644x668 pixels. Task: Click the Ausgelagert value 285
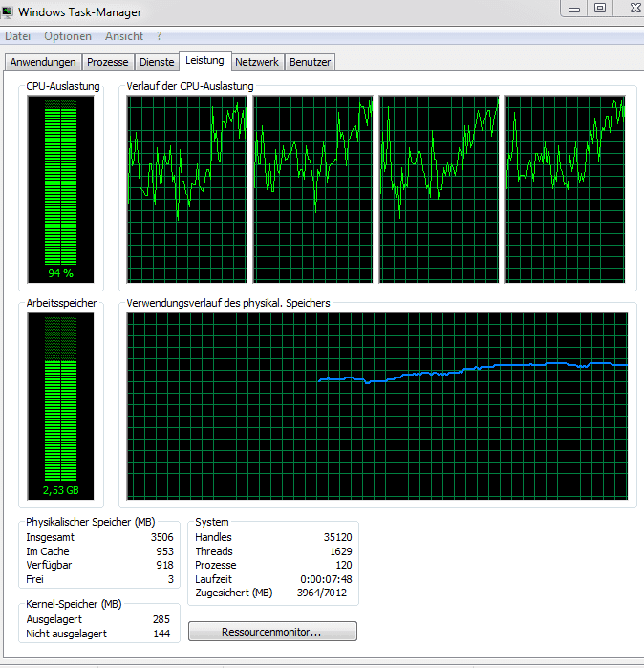pyautogui.click(x=161, y=619)
